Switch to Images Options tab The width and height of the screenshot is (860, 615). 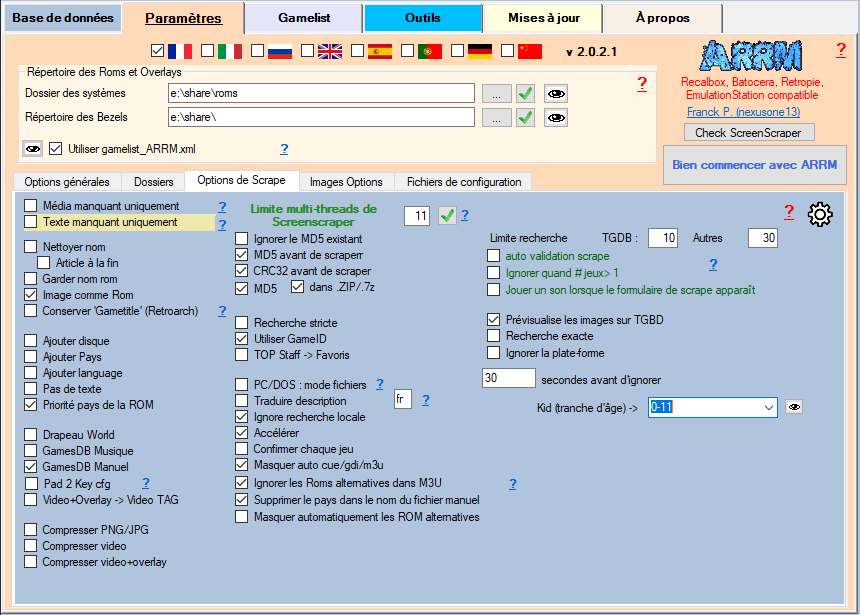346,182
